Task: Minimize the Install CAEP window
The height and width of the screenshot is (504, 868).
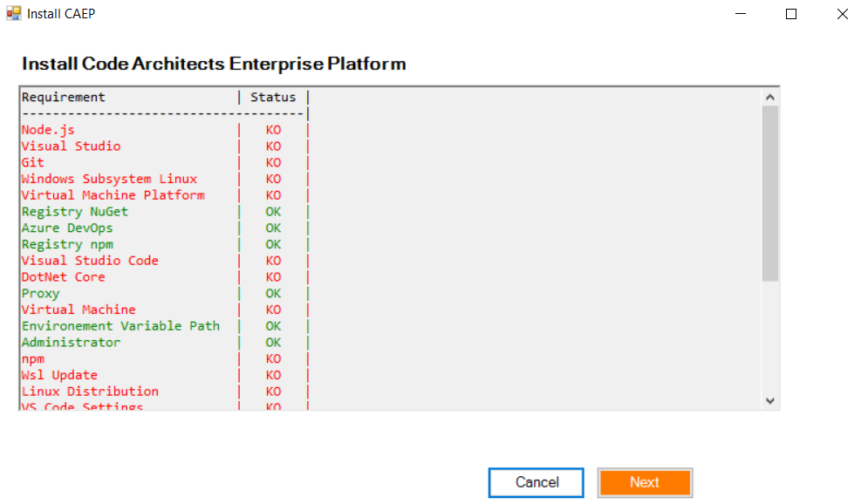Action: 741,14
